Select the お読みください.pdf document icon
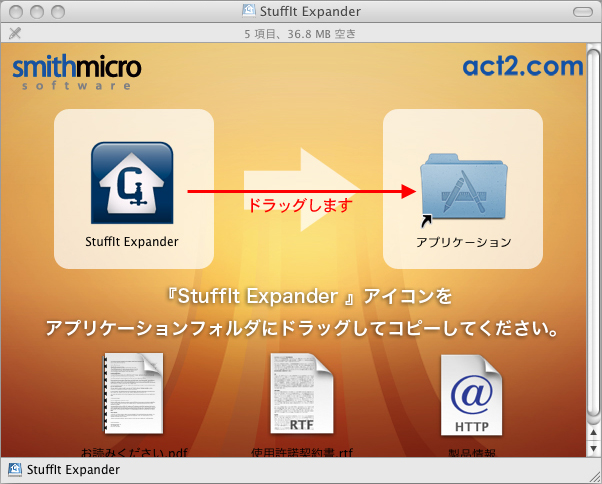The height and width of the screenshot is (484, 602). pyautogui.click(x=133, y=394)
